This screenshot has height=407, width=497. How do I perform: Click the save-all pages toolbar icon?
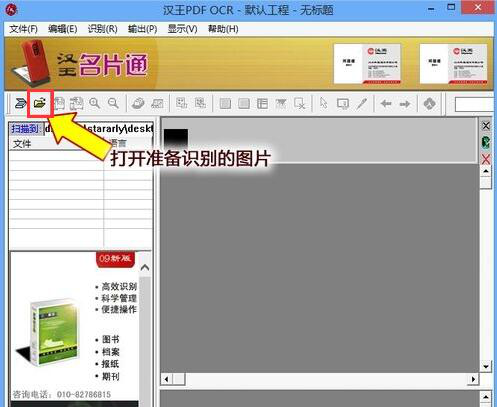(x=76, y=104)
